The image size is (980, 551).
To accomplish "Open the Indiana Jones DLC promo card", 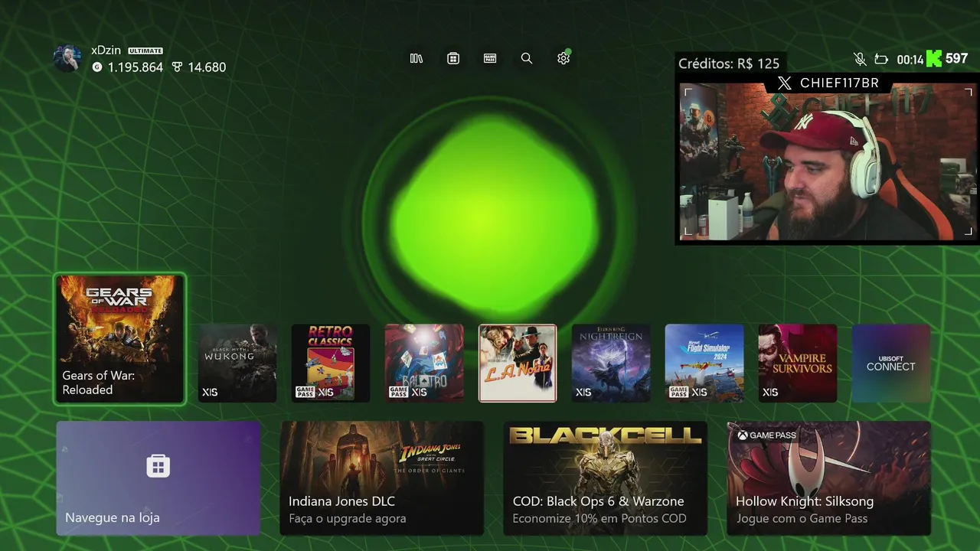I will click(382, 478).
